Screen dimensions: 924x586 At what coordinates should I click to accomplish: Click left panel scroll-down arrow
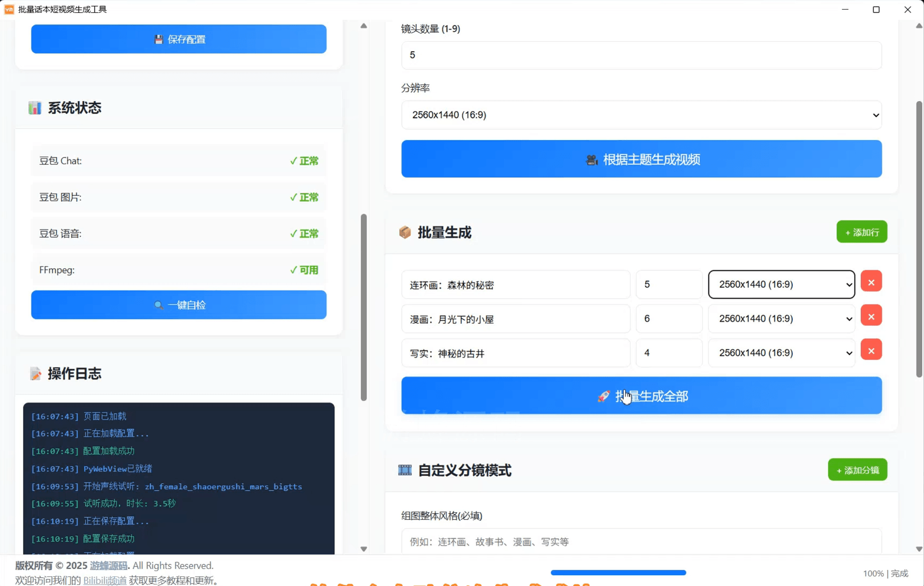click(364, 549)
